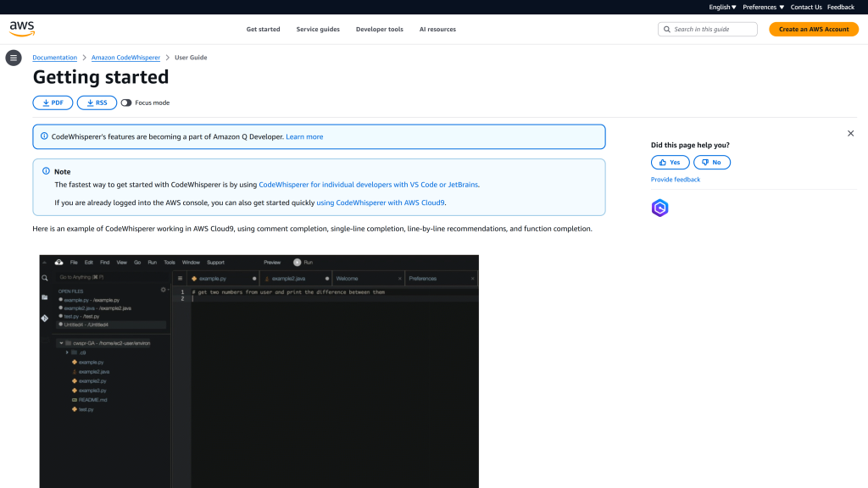Open the Feedback link in top bar
The width and height of the screenshot is (868, 488).
click(841, 7)
